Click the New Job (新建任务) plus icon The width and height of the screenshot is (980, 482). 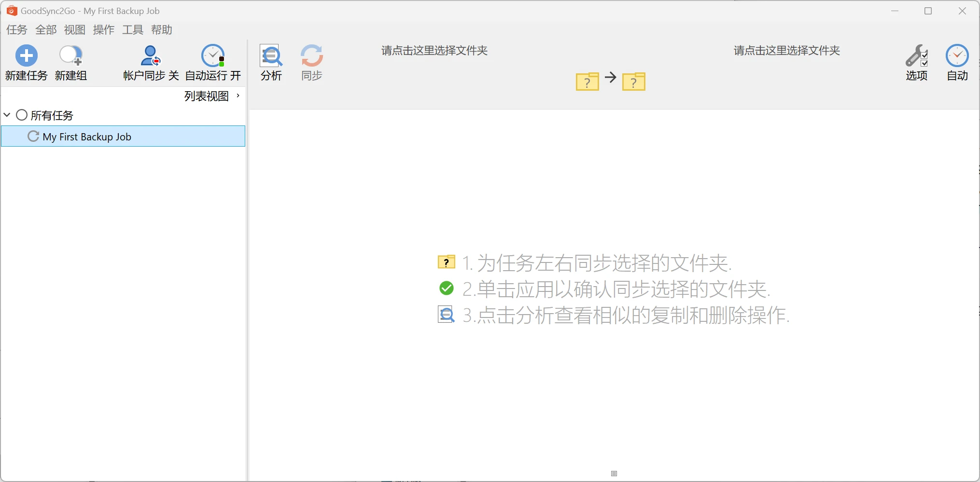(x=27, y=55)
